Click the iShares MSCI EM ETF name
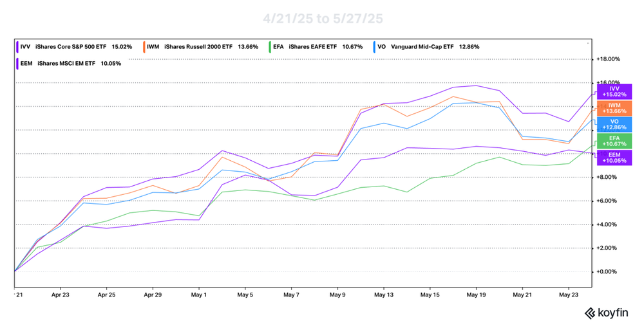 pyautogui.click(x=66, y=64)
